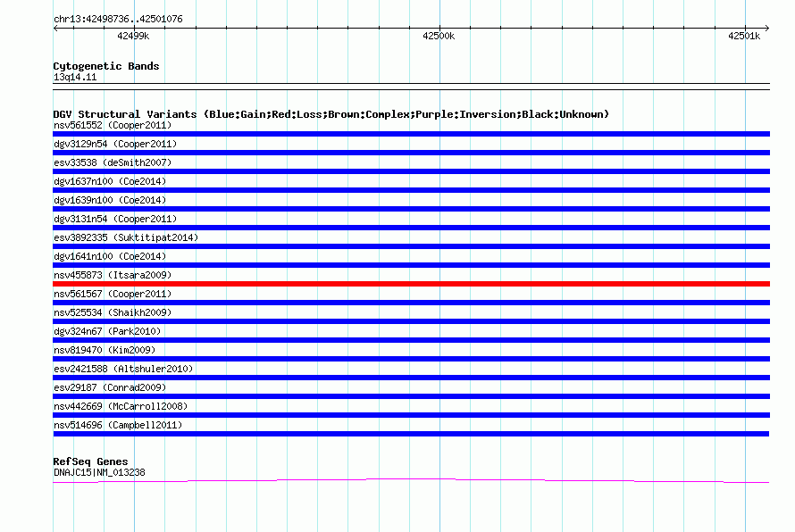The image size is (795, 532).
Task: Select nsv442669 (McCarroll2008) label
Action: [121, 406]
